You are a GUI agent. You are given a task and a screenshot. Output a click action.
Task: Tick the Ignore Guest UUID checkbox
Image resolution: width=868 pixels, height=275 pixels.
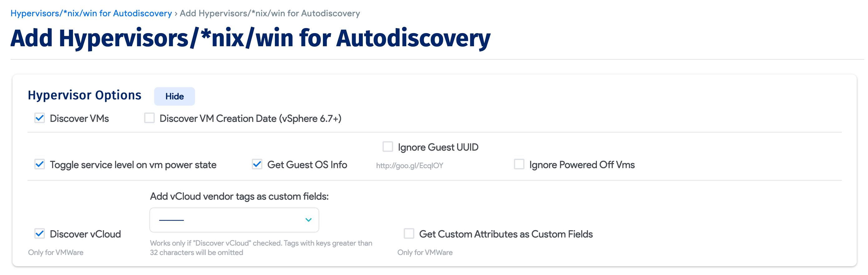click(388, 147)
